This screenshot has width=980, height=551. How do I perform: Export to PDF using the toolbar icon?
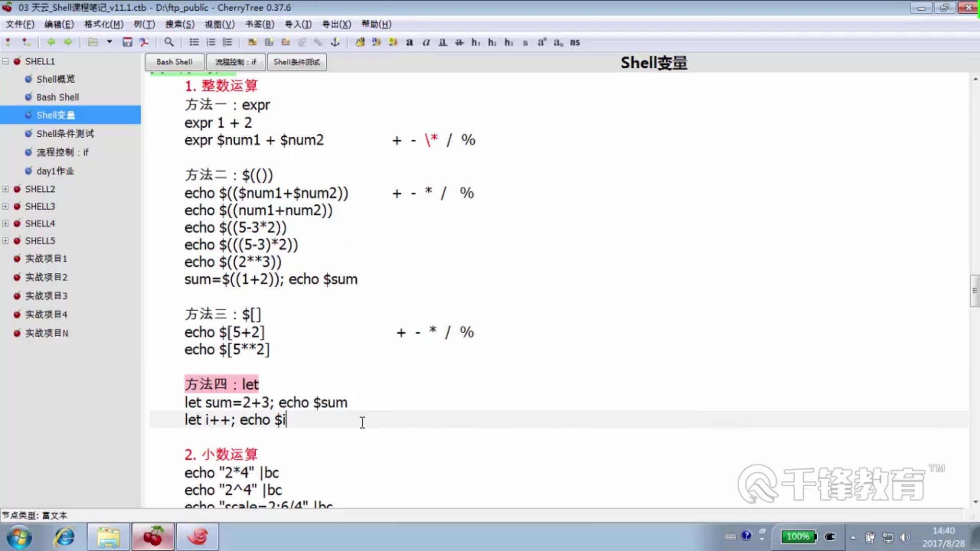[x=144, y=42]
